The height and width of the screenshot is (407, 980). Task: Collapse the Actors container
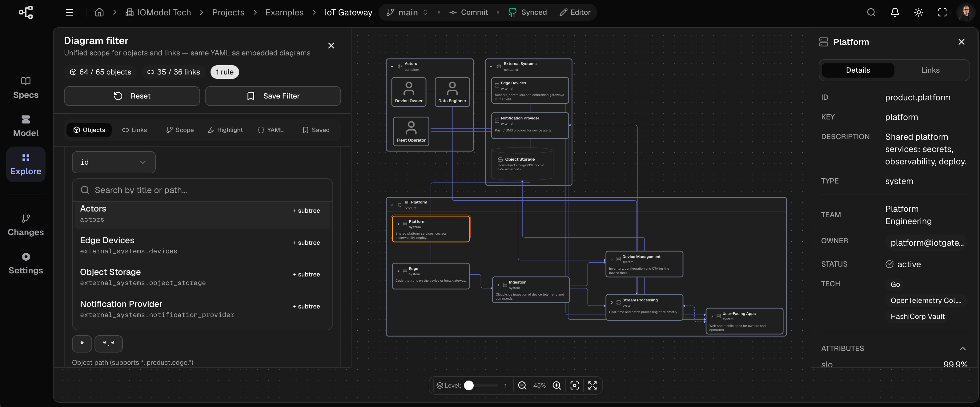click(392, 66)
